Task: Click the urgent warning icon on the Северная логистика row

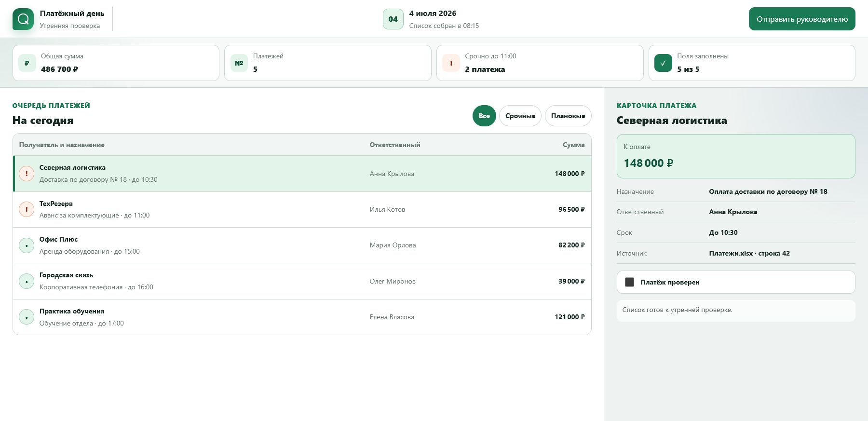Action: pos(27,174)
